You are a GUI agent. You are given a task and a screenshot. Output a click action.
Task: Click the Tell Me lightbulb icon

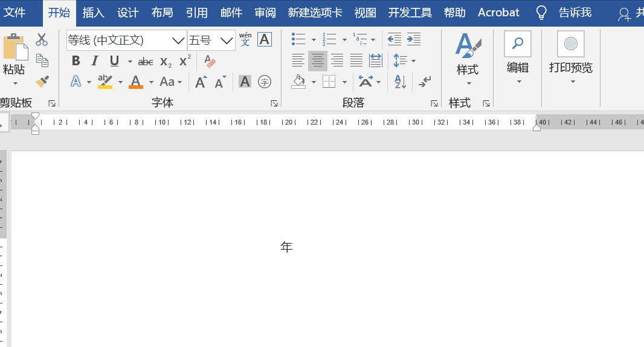point(541,13)
